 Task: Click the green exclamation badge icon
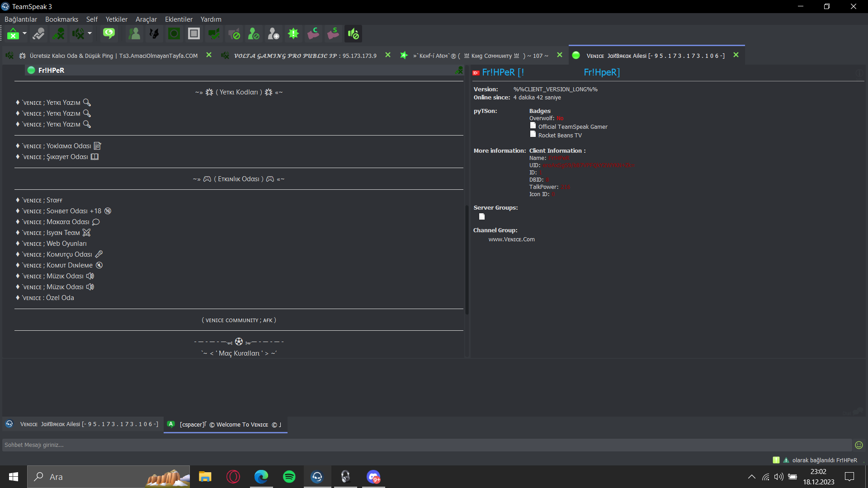coord(293,34)
